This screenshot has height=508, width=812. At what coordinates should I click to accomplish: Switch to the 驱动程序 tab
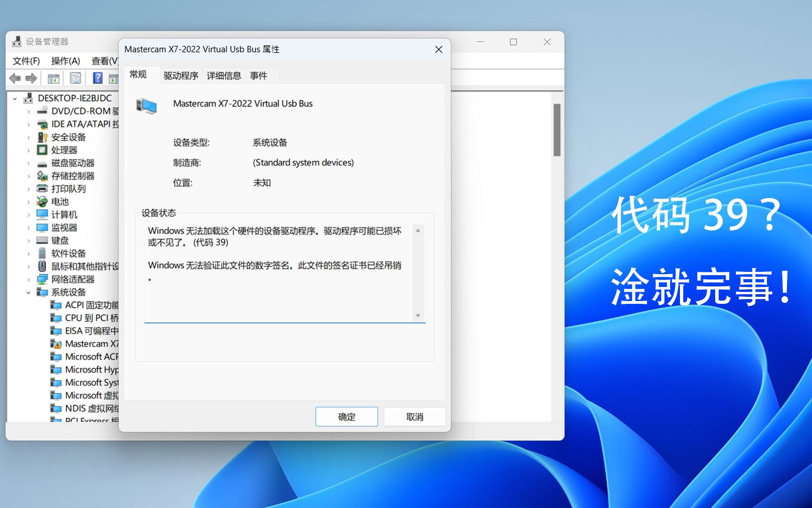181,75
